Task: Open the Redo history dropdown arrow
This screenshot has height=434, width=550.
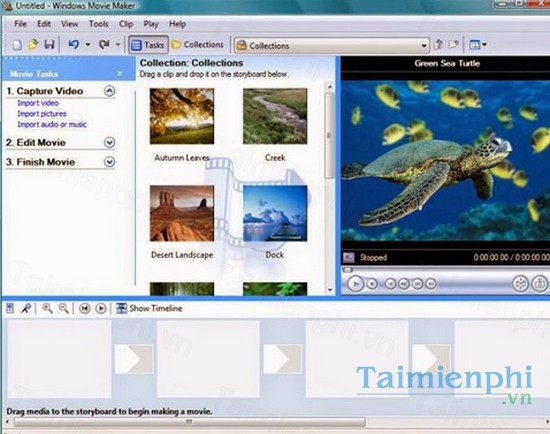Action: [118, 45]
